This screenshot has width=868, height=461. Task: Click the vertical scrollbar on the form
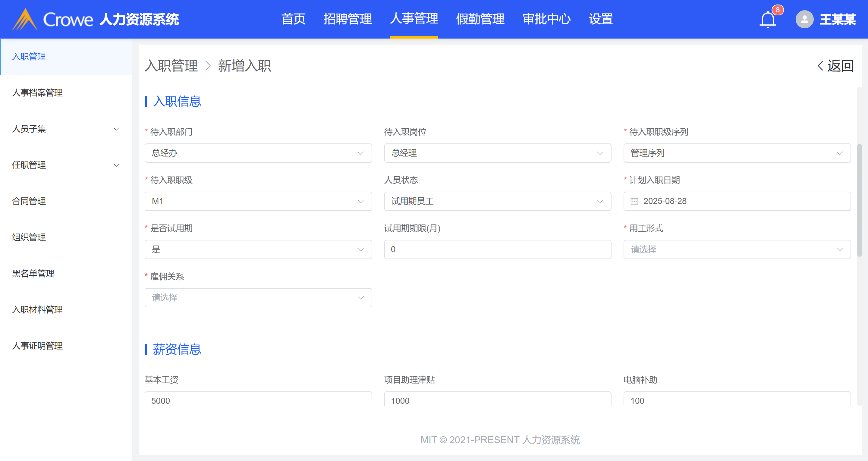[x=859, y=200]
